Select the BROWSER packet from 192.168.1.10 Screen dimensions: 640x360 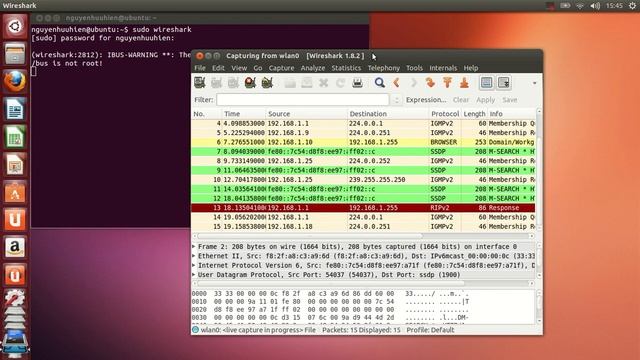click(363, 142)
